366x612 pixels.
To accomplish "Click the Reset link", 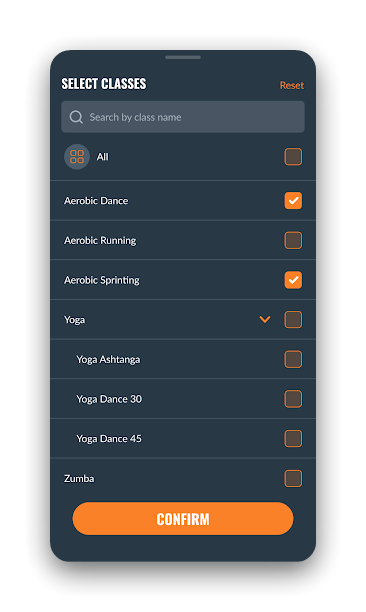I will [291, 85].
